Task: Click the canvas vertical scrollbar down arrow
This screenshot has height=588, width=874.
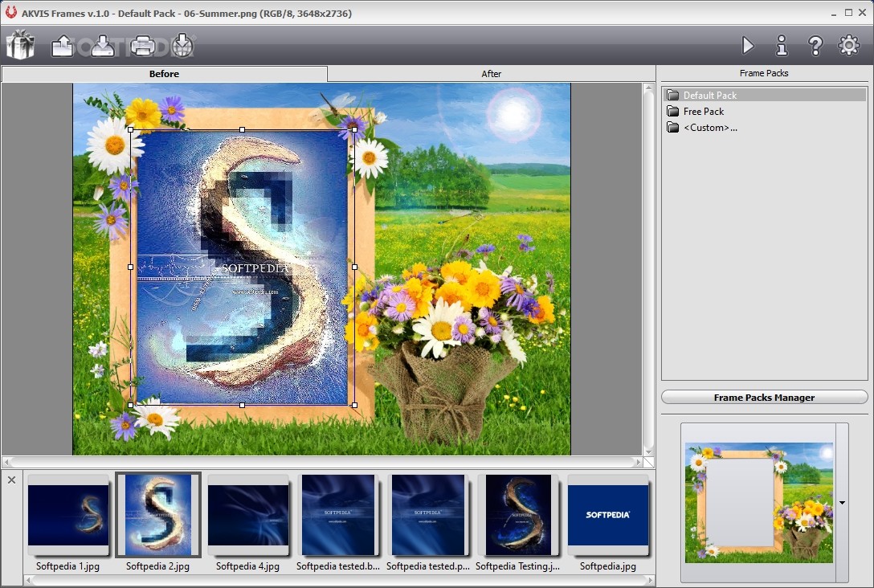Action: coord(648,451)
